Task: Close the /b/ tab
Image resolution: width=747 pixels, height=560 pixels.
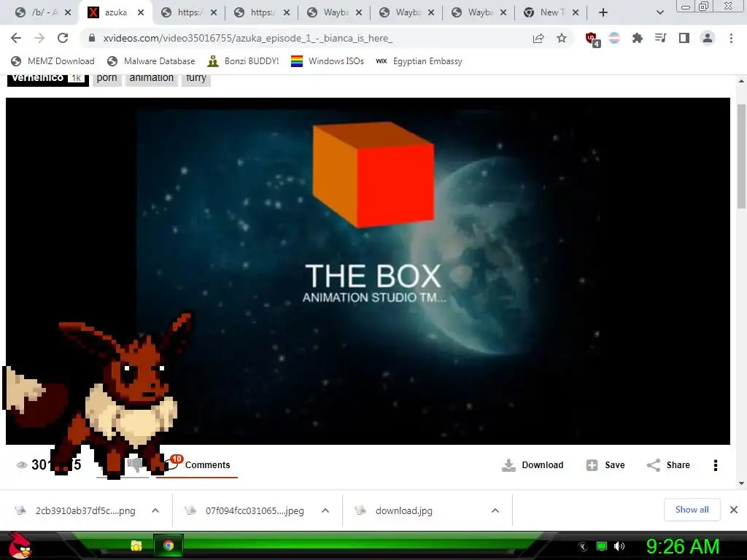Action: click(68, 12)
